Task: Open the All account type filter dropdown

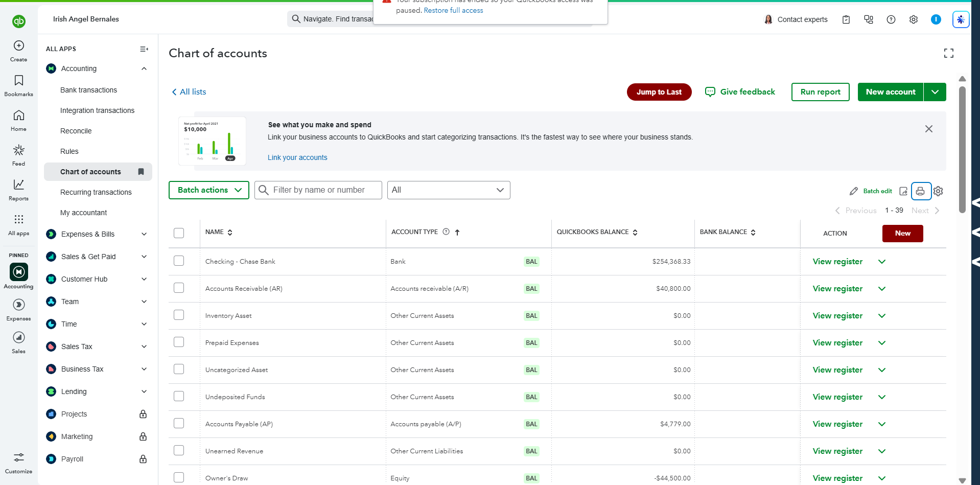Action: click(x=449, y=190)
